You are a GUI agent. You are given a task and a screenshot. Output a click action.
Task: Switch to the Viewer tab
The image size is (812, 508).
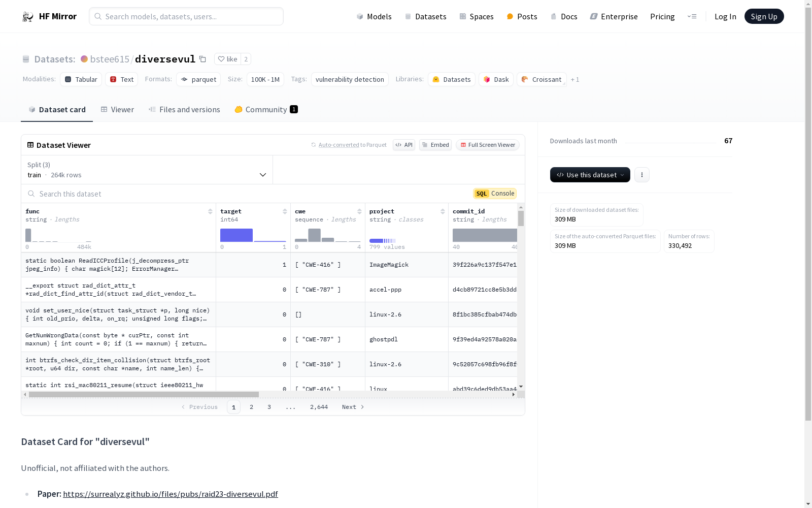tap(117, 110)
